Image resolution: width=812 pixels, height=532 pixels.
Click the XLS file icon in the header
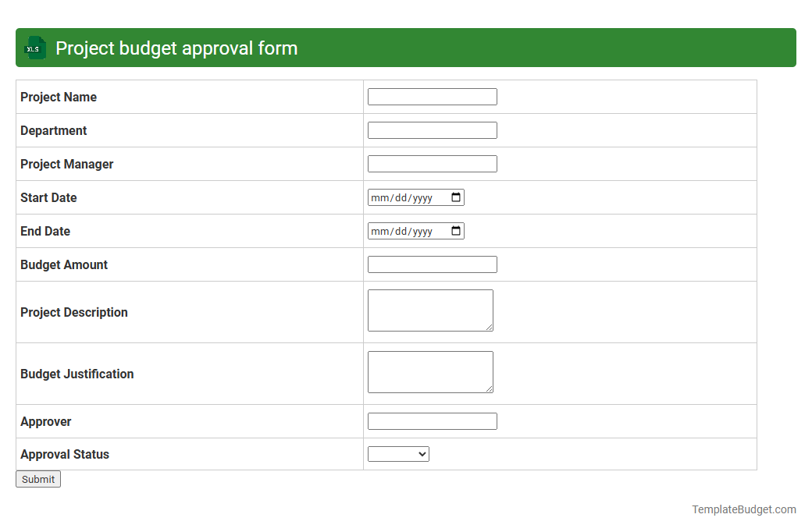34,48
